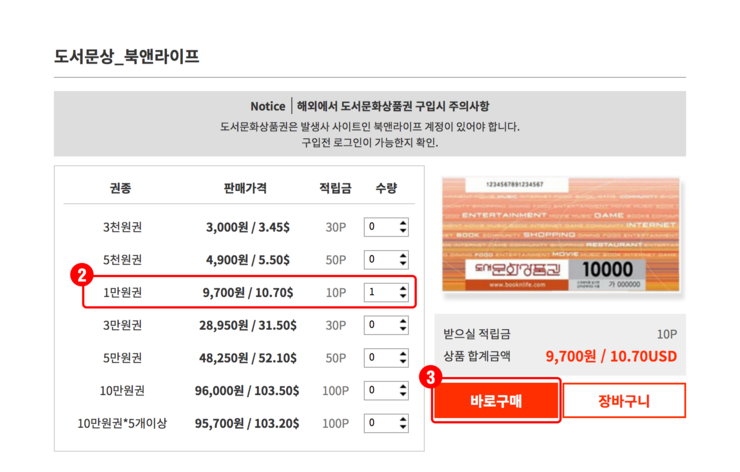
Task: Increase quantity for 96,000원 10만원권 row
Action: tap(403, 387)
